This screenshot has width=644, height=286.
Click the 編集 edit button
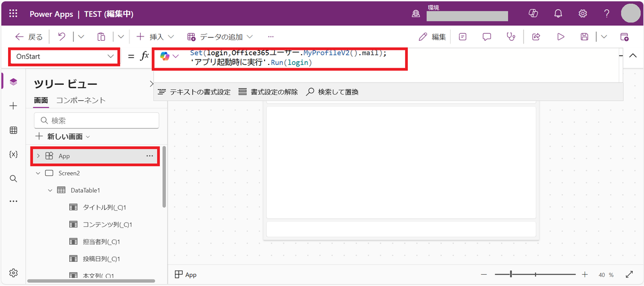tap(433, 37)
